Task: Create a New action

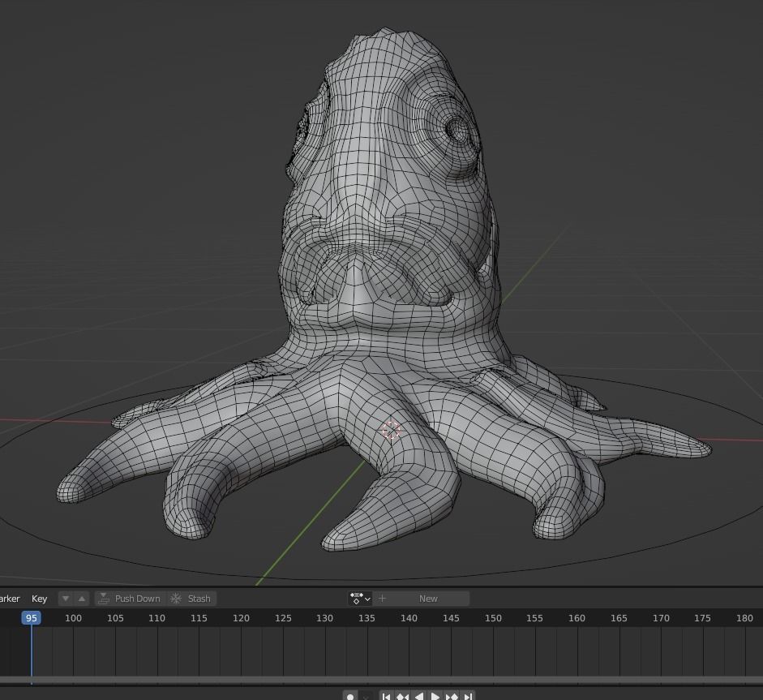Action: (422, 599)
